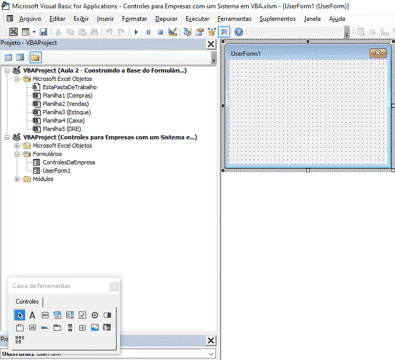This screenshot has width=395, height=360.
Task: Click the Copy toolbar icon
Action: [70, 32]
